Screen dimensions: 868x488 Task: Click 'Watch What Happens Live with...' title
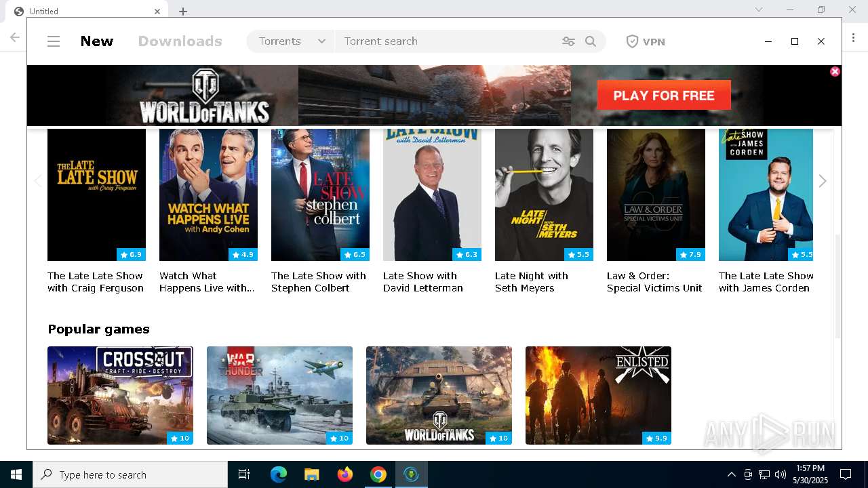[207, 282]
